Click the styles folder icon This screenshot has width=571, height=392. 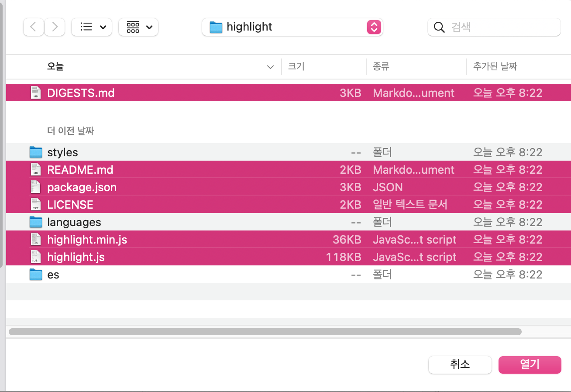[36, 152]
